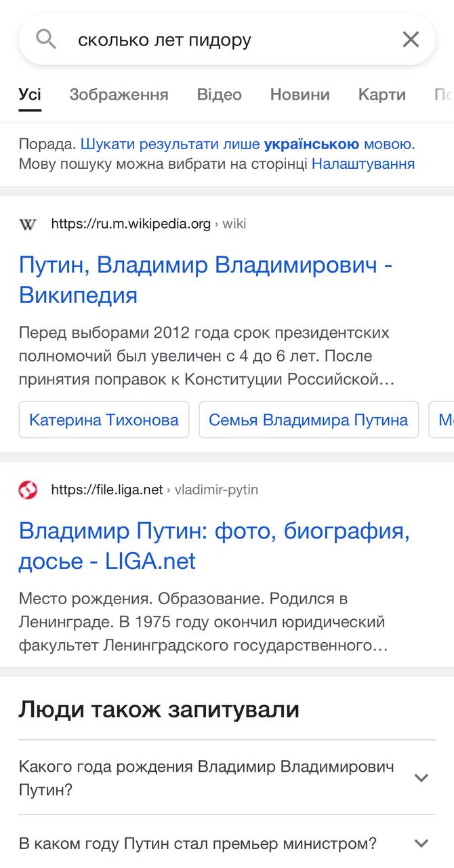454x868 pixels.
Task: Open the Карти tab
Action: pyautogui.click(x=381, y=94)
